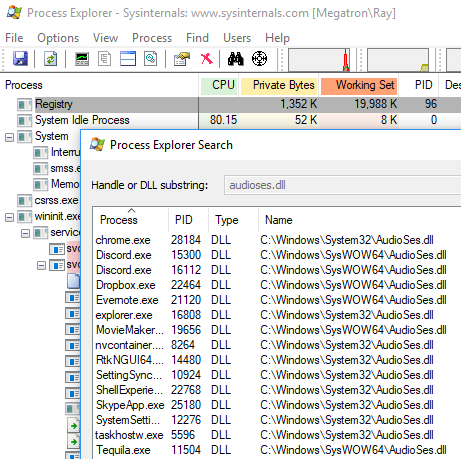This screenshot has width=461, height=459.
Task: Click the DLL/handle view toolbar icon
Action: (x=150, y=59)
